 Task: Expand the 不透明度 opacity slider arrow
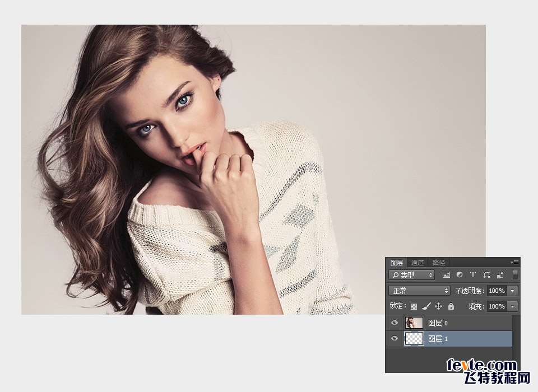click(513, 291)
